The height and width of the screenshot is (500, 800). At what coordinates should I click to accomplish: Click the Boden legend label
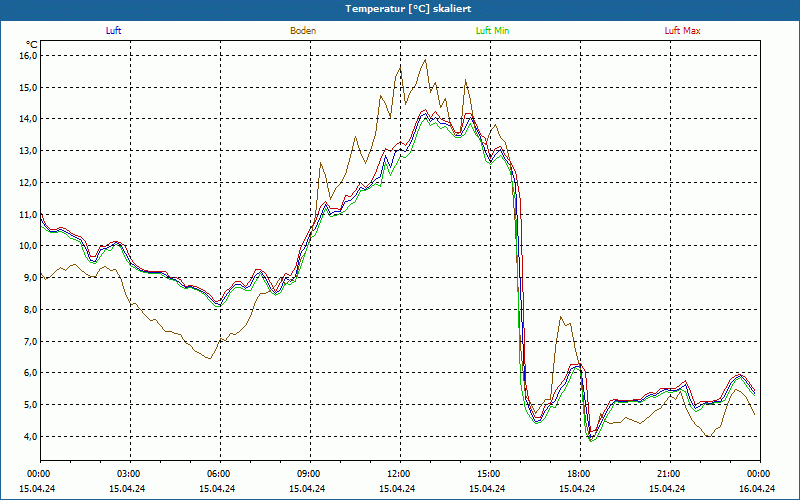tap(303, 31)
